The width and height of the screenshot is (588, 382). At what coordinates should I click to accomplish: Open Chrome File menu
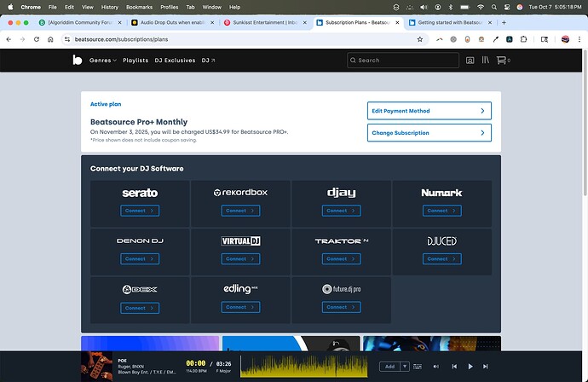pyautogui.click(x=53, y=7)
